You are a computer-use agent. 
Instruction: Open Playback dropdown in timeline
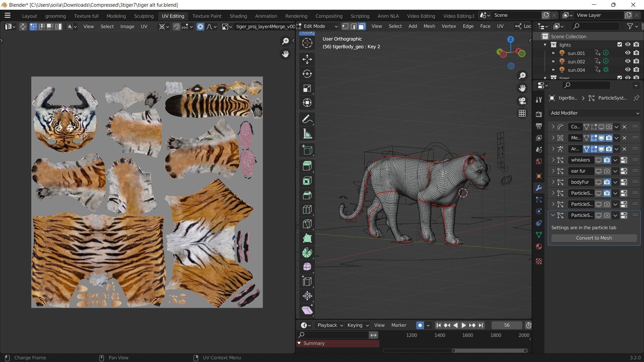(330, 325)
